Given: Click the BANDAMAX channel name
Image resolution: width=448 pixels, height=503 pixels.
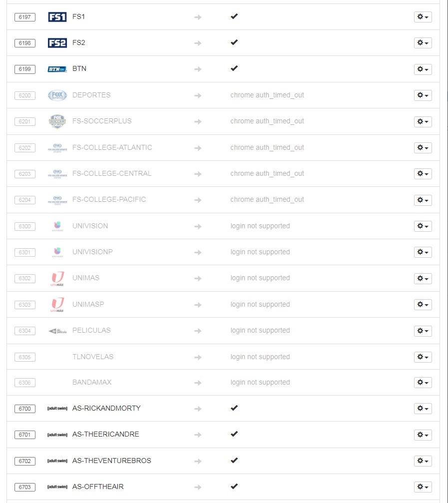Looking at the screenshot, I should (92, 382).
